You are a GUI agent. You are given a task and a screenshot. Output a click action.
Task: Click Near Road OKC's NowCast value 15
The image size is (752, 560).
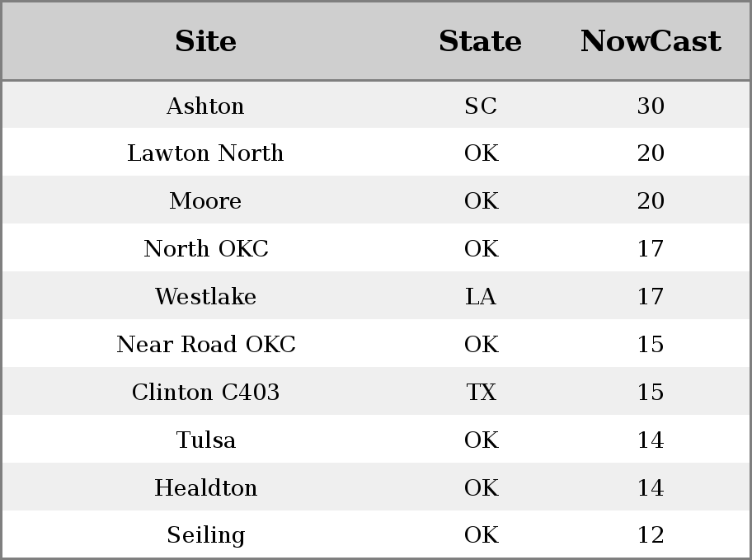[651, 344]
